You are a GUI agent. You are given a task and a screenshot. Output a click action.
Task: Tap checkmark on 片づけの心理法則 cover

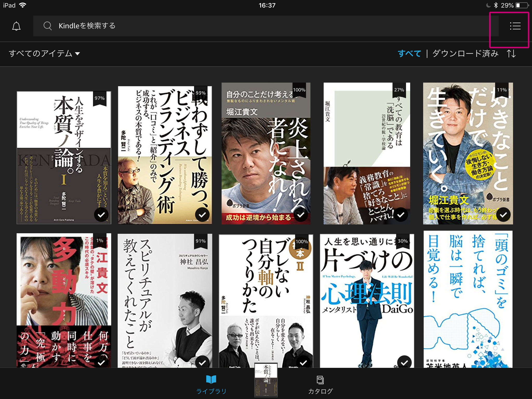pyautogui.click(x=404, y=362)
